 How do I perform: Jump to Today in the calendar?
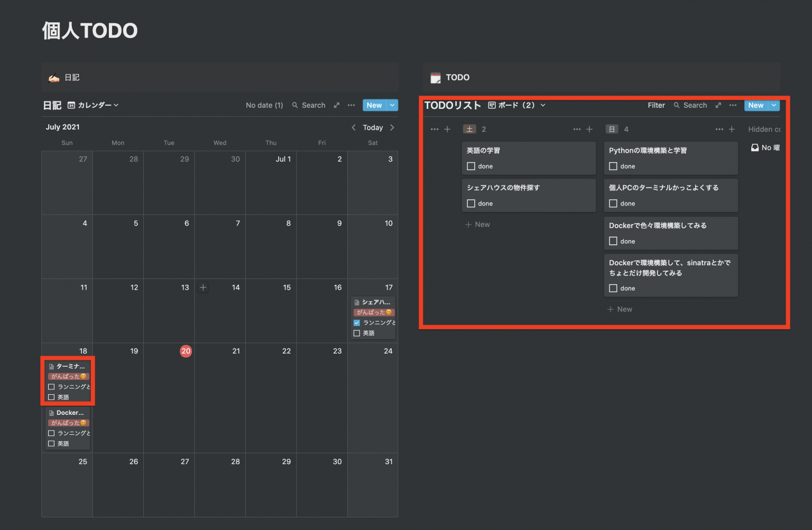coord(373,127)
